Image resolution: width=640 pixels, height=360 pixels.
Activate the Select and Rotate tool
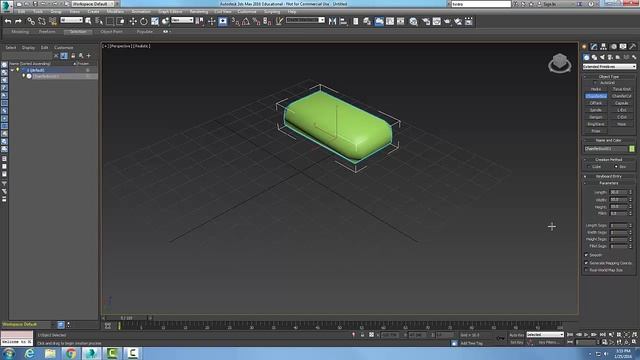(x=144, y=21)
